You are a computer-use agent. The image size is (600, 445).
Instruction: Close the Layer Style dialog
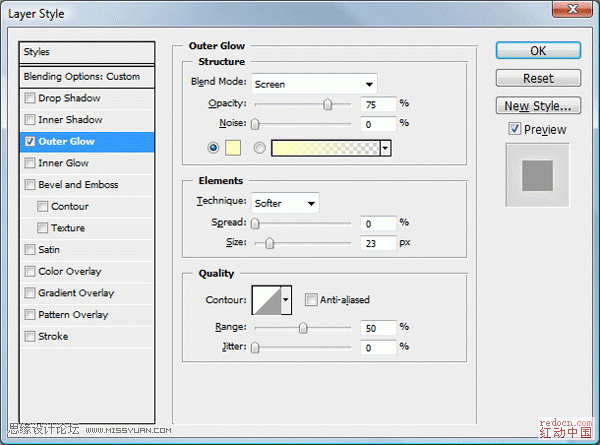572,9
